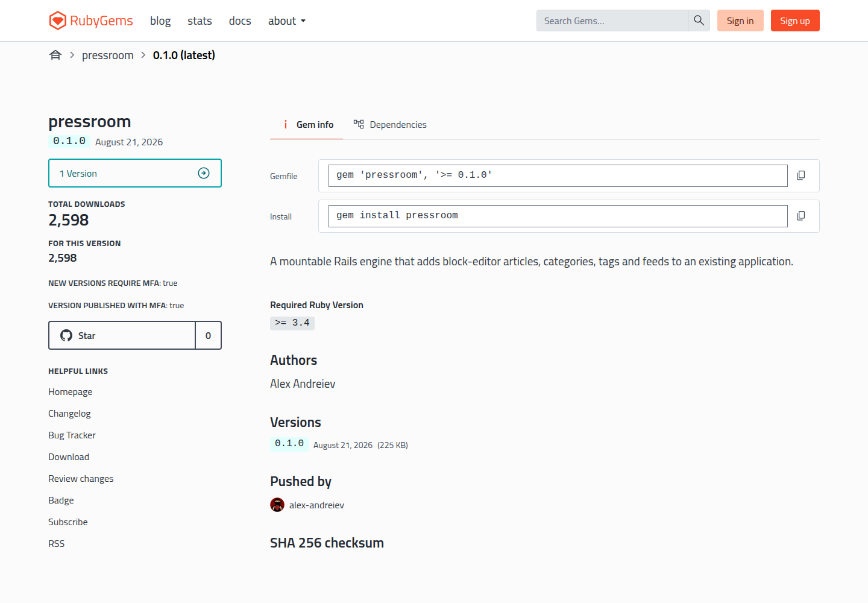Switch to the Dependencies tab
The height and width of the screenshot is (603, 868).
(x=390, y=125)
